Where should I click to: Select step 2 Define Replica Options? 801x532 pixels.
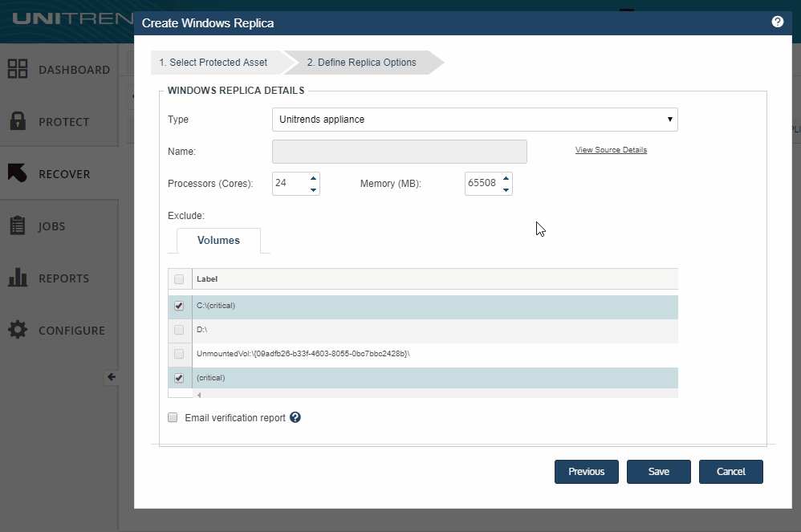tap(362, 63)
